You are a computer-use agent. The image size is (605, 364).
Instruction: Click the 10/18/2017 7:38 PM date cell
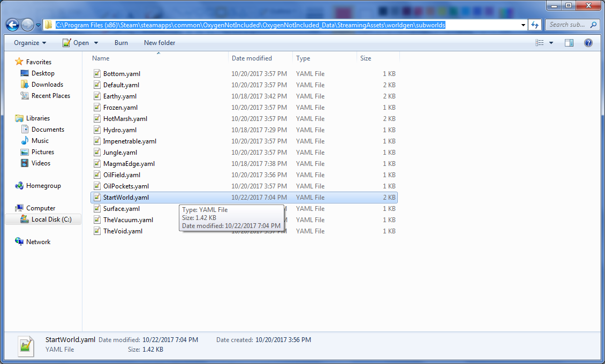(x=259, y=163)
